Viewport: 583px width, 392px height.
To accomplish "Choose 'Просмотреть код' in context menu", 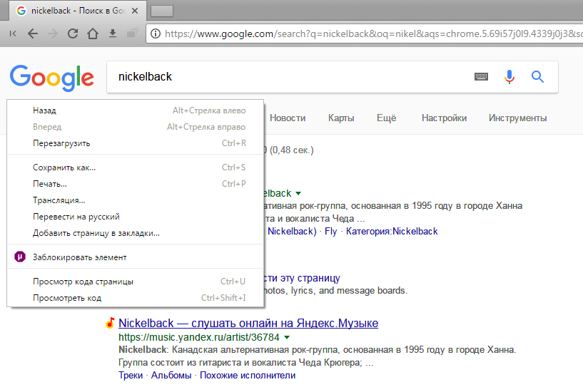I will coord(67,298).
